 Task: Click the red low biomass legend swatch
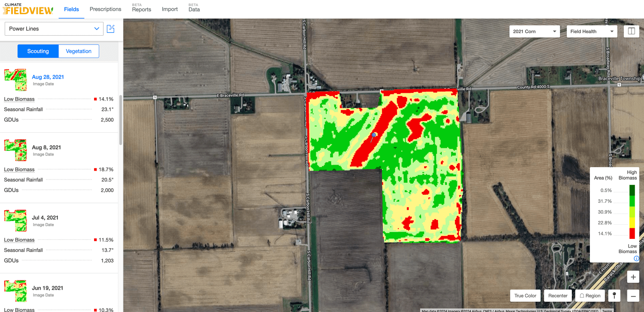pyautogui.click(x=632, y=233)
